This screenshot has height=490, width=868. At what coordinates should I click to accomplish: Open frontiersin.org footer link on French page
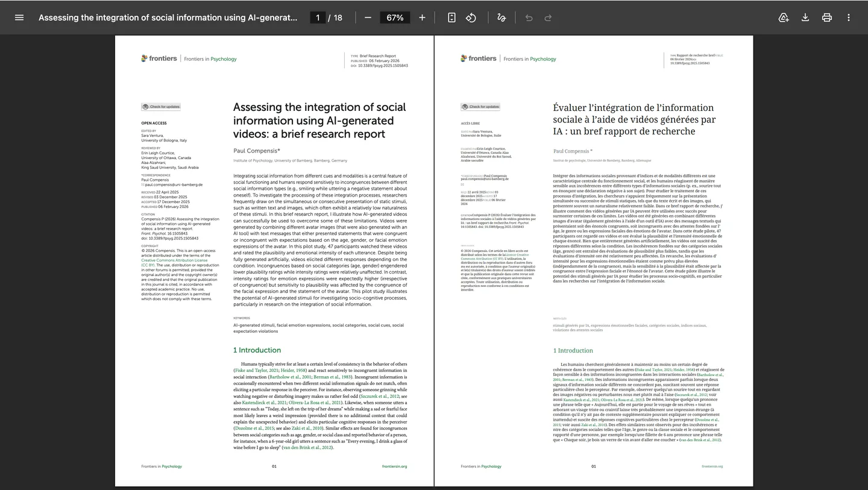click(712, 466)
